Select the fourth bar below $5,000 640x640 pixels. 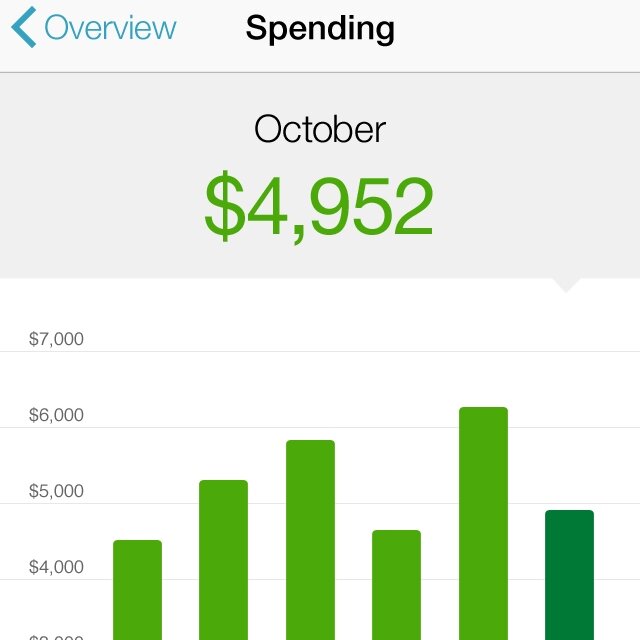point(396,585)
